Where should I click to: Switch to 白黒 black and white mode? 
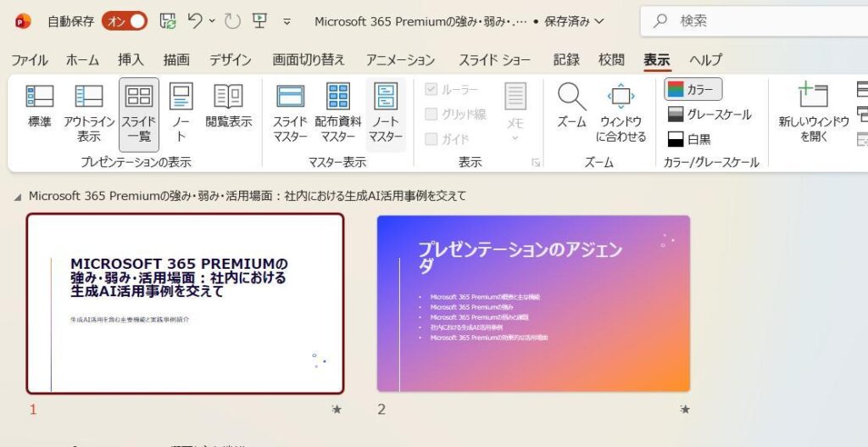[690, 139]
